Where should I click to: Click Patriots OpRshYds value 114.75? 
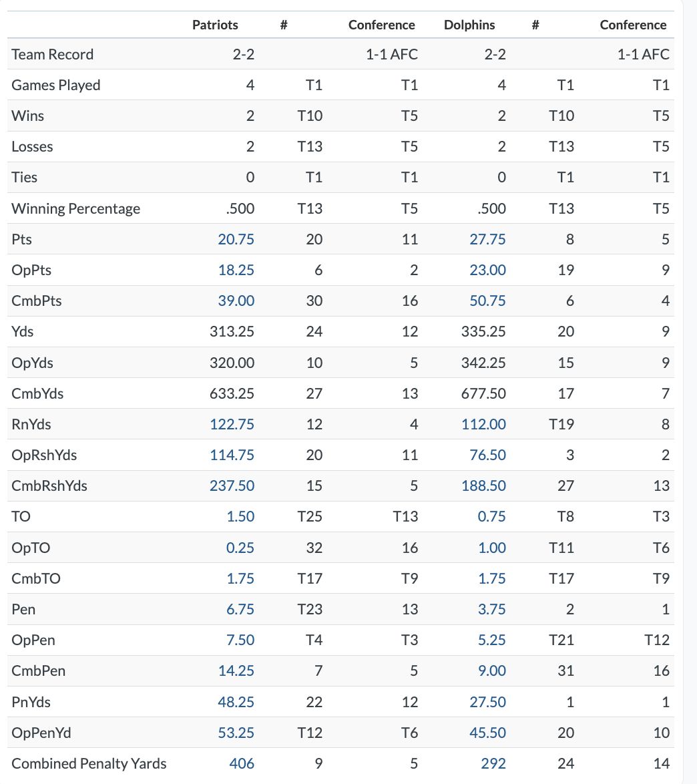pyautogui.click(x=232, y=455)
